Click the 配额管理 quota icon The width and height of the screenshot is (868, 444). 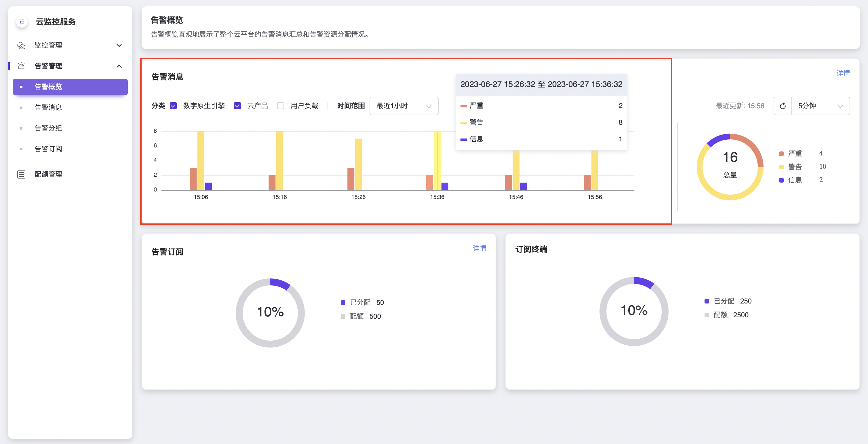pyautogui.click(x=21, y=174)
